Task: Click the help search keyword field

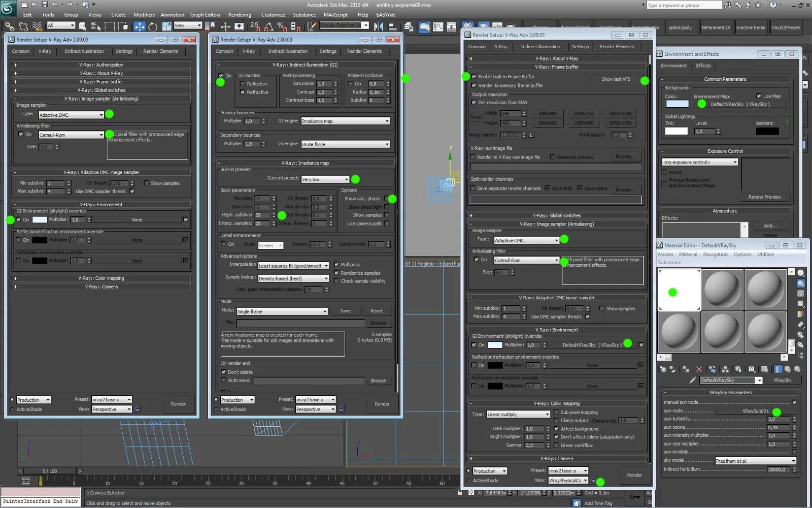Action: click(684, 5)
